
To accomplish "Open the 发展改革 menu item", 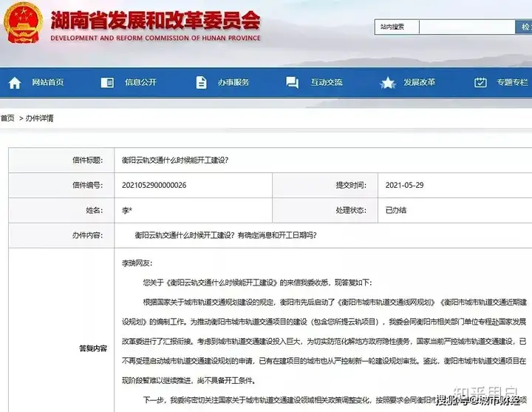I will point(420,82).
